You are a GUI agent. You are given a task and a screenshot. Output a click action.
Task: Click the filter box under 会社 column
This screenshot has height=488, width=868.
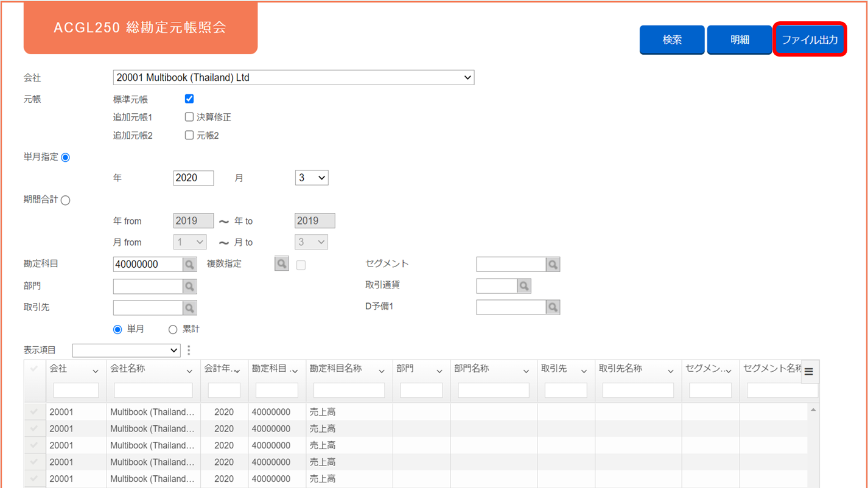(76, 390)
